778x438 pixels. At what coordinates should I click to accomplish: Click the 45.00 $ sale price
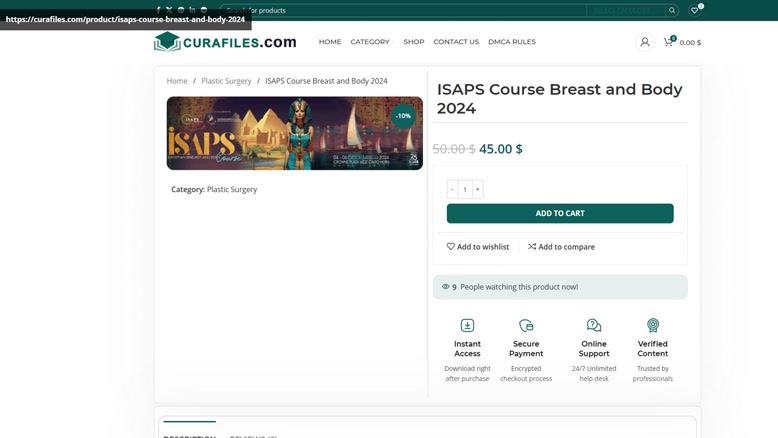(x=501, y=149)
